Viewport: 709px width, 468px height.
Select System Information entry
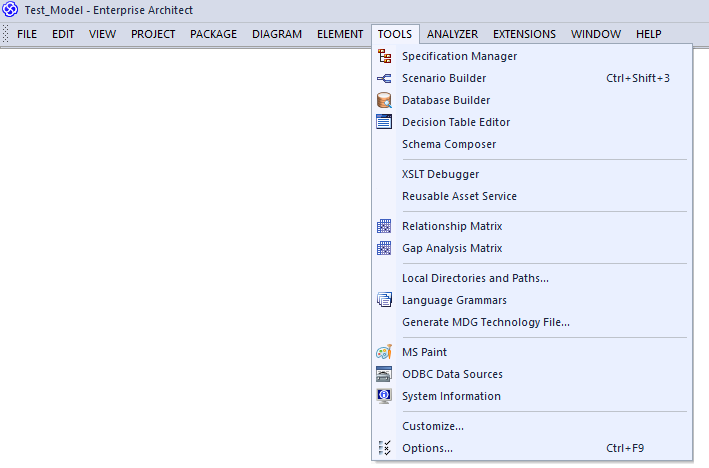point(532,396)
